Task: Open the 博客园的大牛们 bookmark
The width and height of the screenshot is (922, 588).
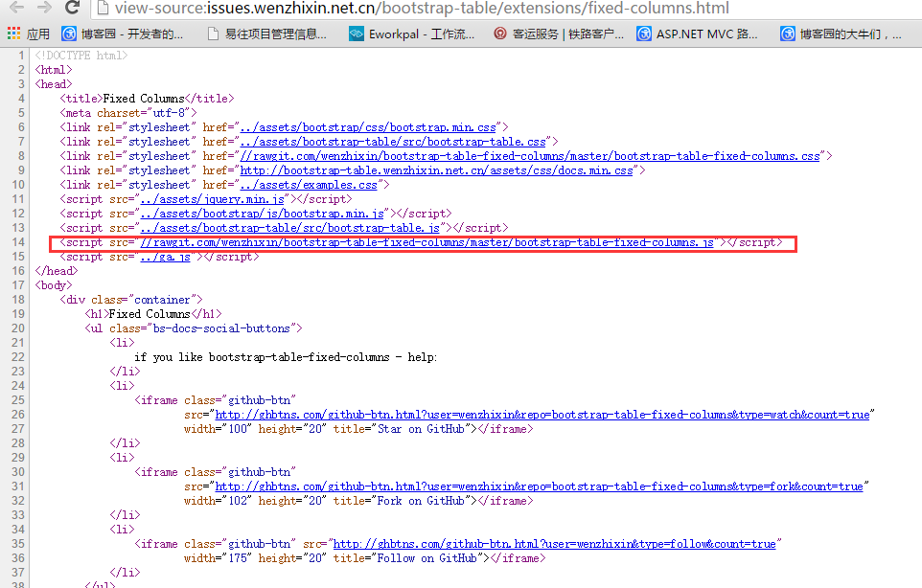Action: tap(841, 34)
